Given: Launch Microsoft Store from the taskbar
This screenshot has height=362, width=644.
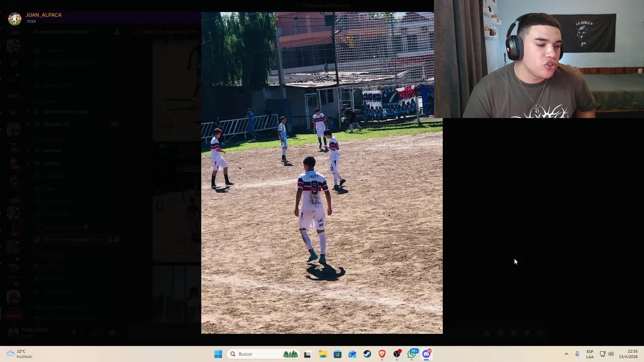Looking at the screenshot, I should pyautogui.click(x=338, y=354).
